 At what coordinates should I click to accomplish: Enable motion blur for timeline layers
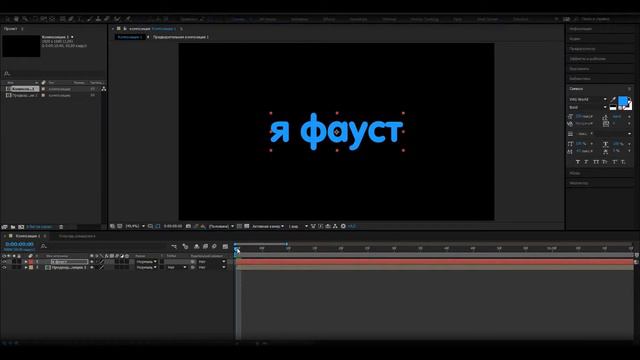[214, 247]
